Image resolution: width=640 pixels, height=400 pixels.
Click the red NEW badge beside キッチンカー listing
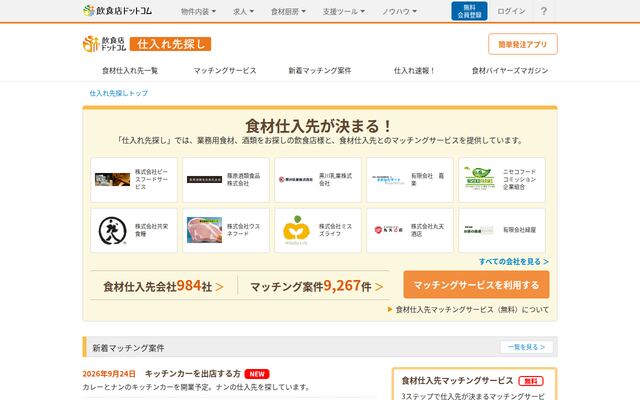click(257, 374)
